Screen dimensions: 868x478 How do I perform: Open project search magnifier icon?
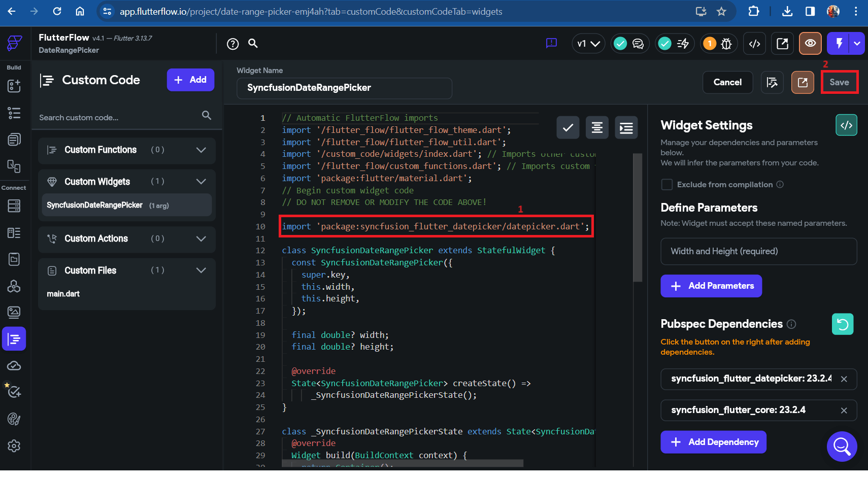pos(253,44)
